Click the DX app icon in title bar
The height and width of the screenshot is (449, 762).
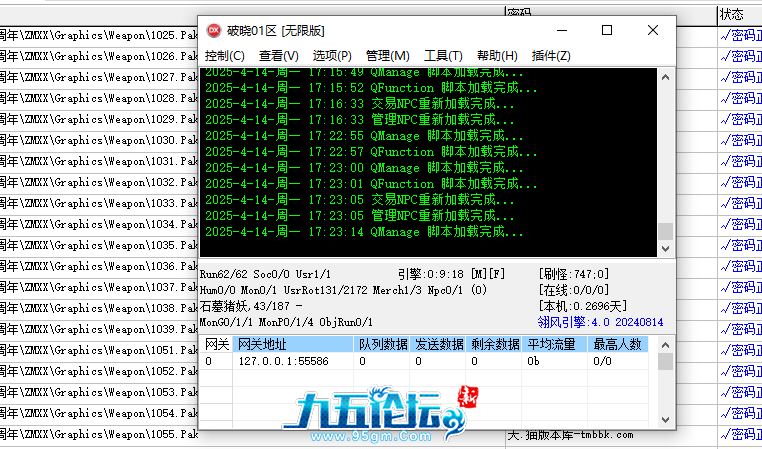click(x=213, y=31)
